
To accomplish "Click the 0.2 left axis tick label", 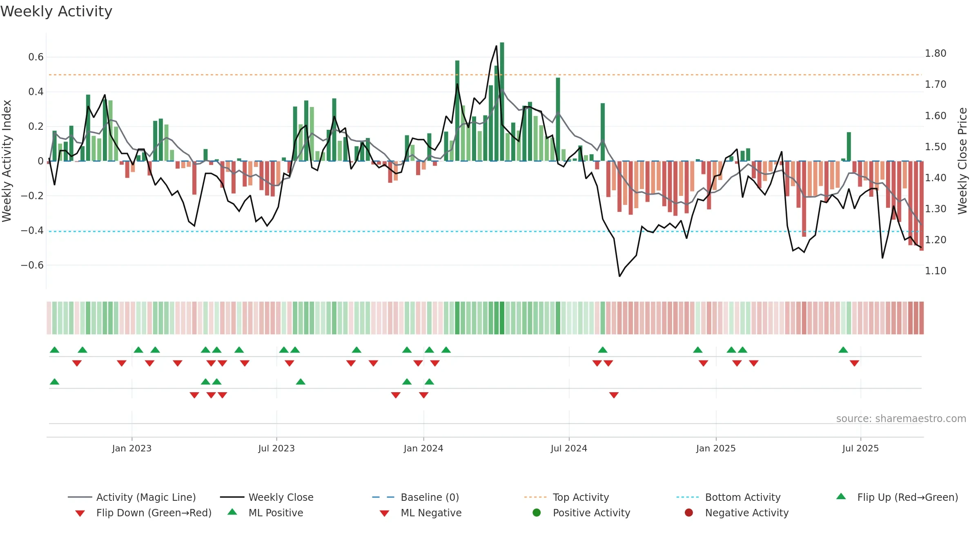I will click(x=36, y=127).
